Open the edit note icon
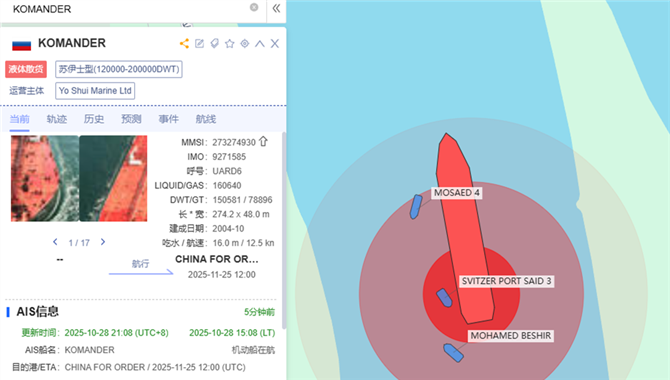 200,44
